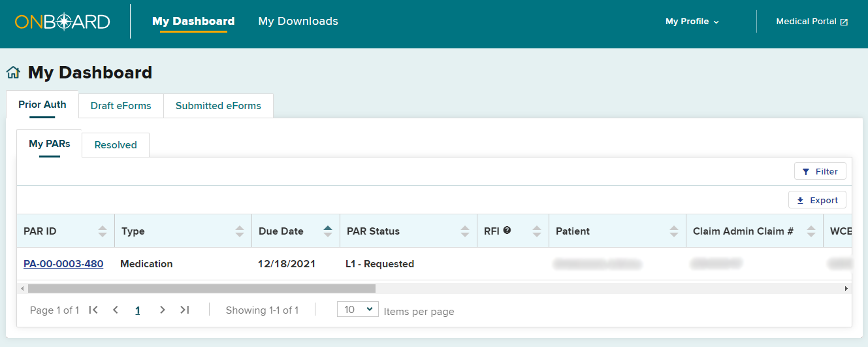The image size is (868, 347).
Task: Go to the first page using pagination icon
Action: (93, 310)
